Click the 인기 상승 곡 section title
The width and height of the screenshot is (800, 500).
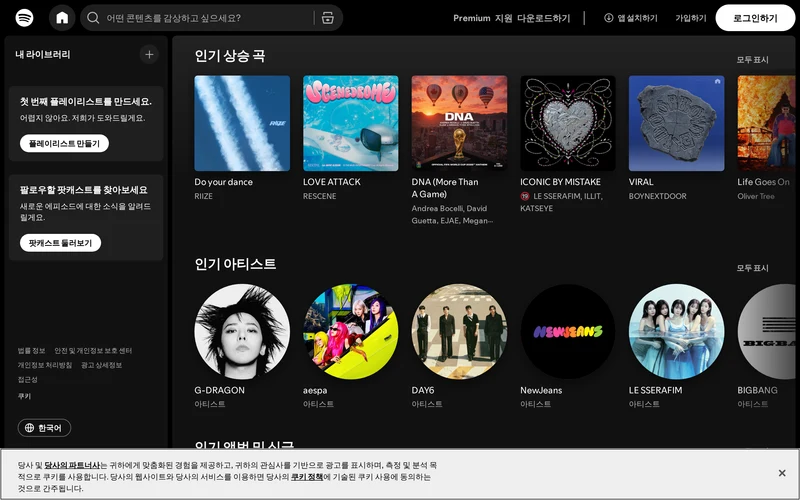(230, 56)
